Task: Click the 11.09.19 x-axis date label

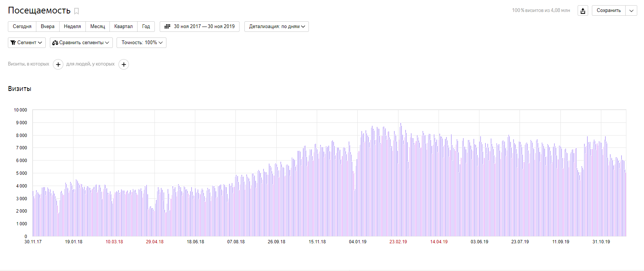Action: pyautogui.click(x=561, y=242)
